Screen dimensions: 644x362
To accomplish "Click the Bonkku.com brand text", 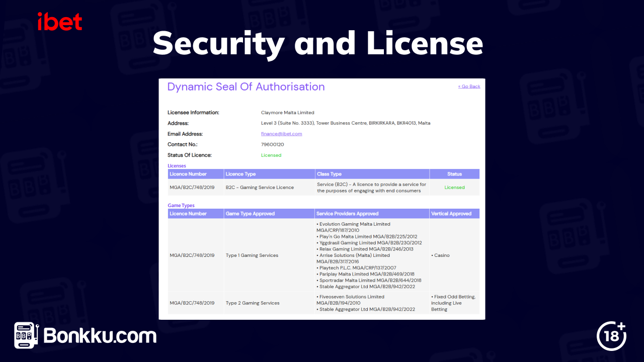I will [100, 336].
